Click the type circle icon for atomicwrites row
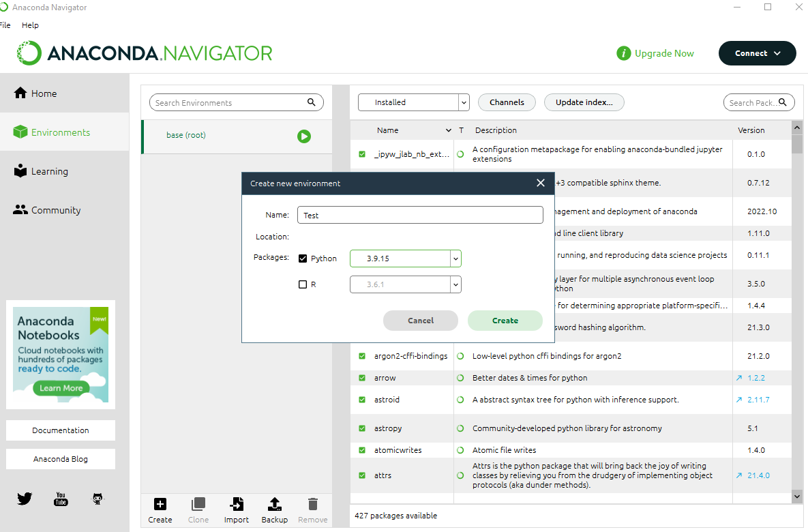Image resolution: width=808 pixels, height=532 pixels. [x=460, y=450]
